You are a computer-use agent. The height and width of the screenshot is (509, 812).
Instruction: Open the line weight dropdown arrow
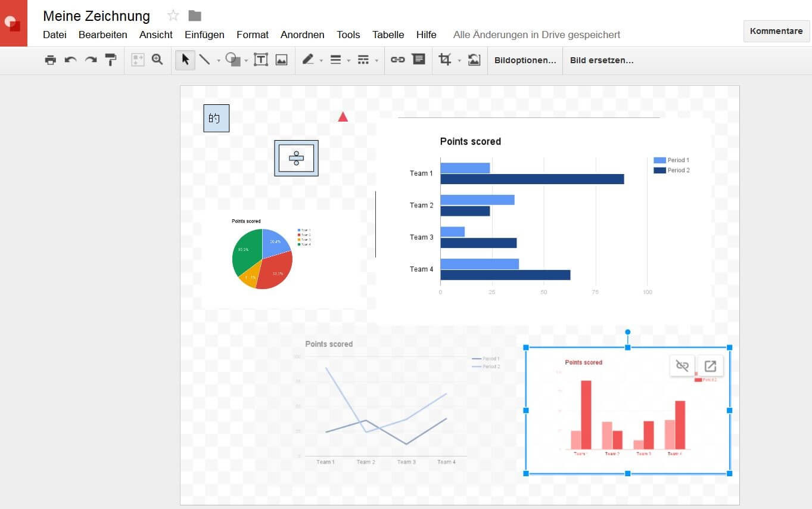coord(349,60)
